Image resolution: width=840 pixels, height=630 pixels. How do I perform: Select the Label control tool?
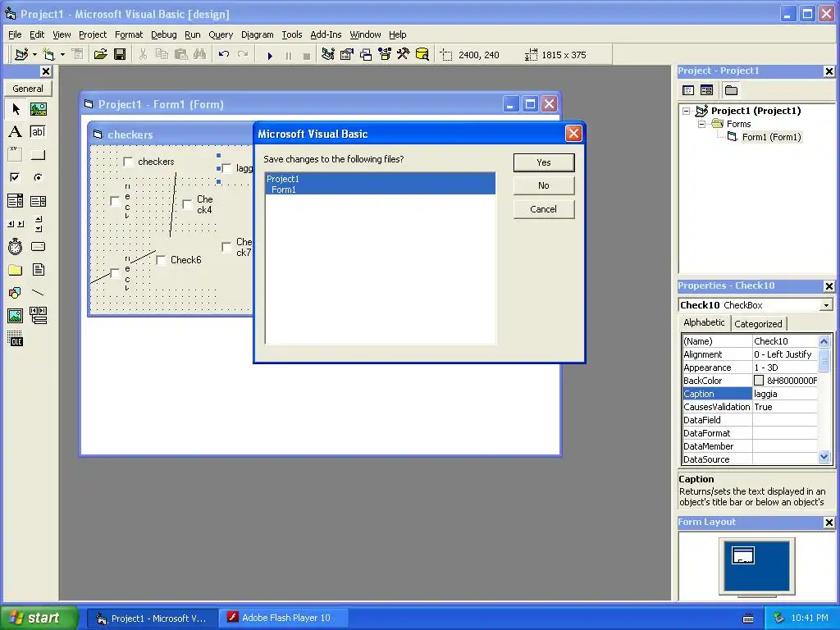pyautogui.click(x=16, y=132)
